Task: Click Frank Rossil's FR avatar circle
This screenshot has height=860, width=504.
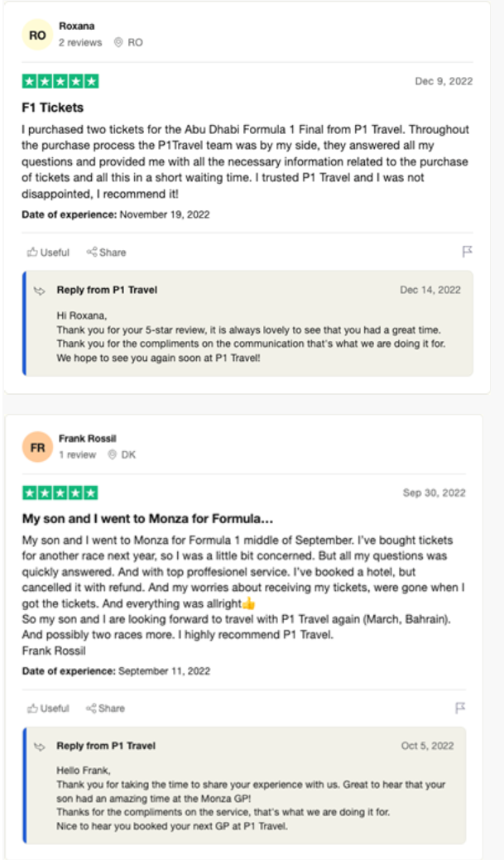Action: 37,447
